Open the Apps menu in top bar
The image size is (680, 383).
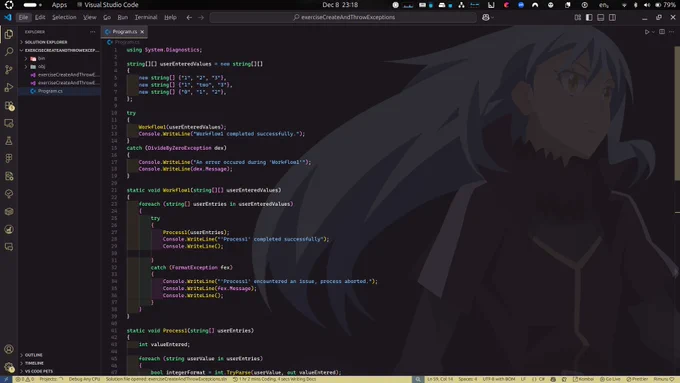click(x=59, y=5)
